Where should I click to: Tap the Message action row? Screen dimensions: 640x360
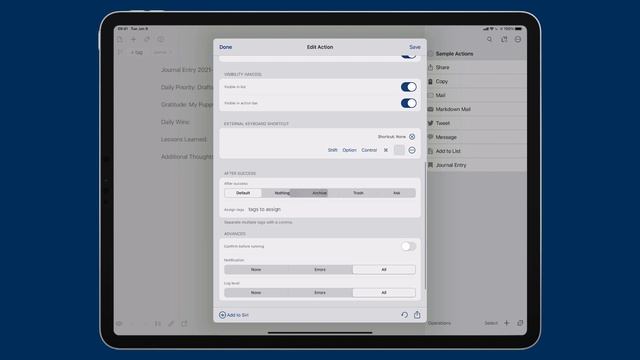[x=477, y=137]
